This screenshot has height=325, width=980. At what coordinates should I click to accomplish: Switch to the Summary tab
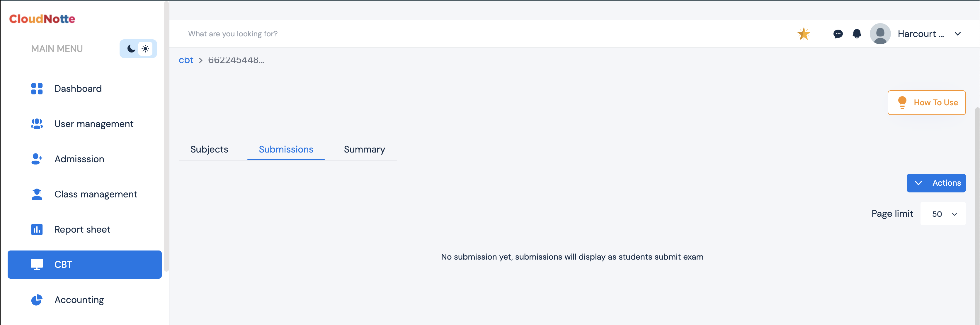[x=364, y=150]
